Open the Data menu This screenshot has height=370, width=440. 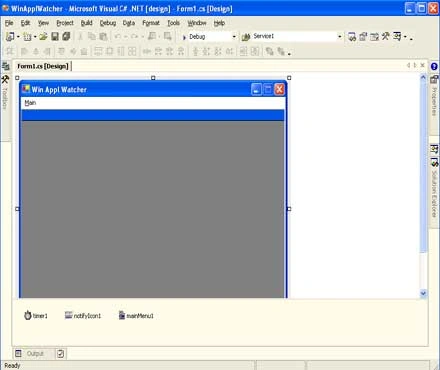[x=129, y=23]
